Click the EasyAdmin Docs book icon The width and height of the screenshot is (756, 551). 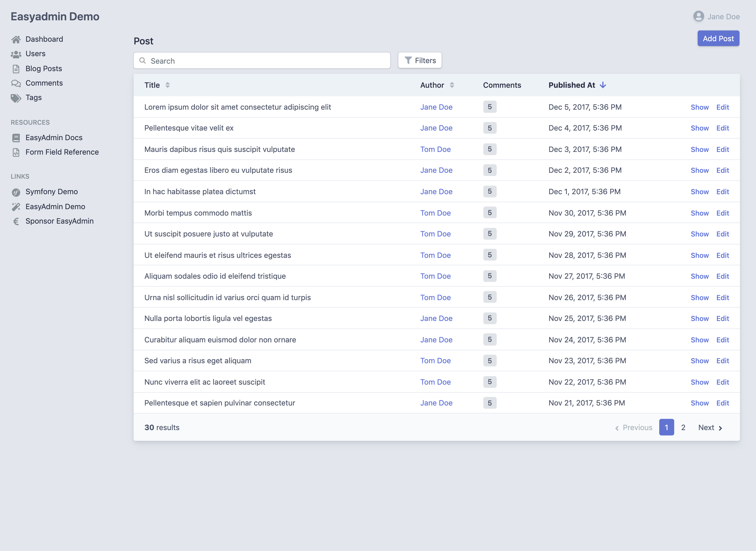[16, 138]
